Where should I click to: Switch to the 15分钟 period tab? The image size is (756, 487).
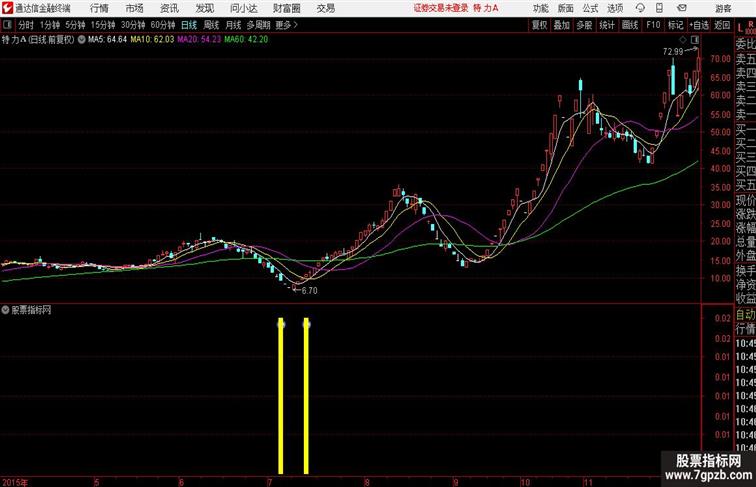click(x=103, y=25)
